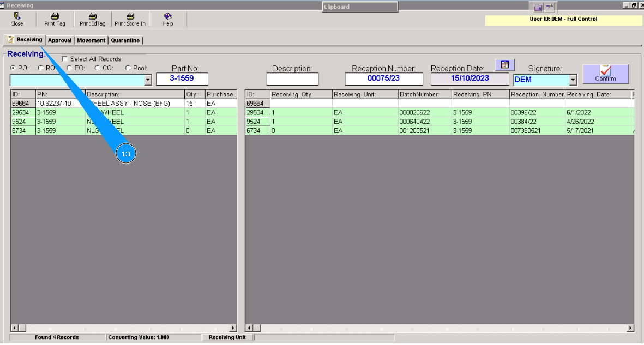Viewport: 644px width, 345px height.
Task: Expand the order selection dropdown
Action: tap(148, 80)
